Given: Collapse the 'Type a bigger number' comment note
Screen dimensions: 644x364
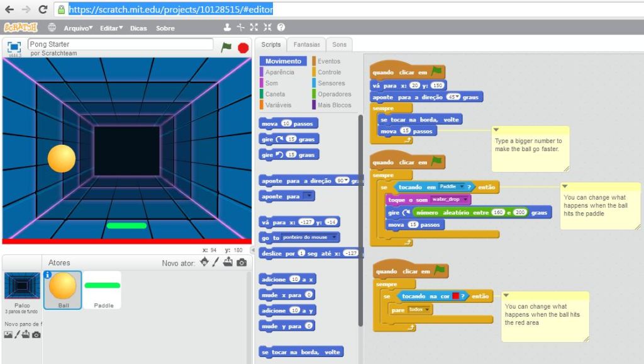Looking at the screenshot, I should click(x=496, y=130).
